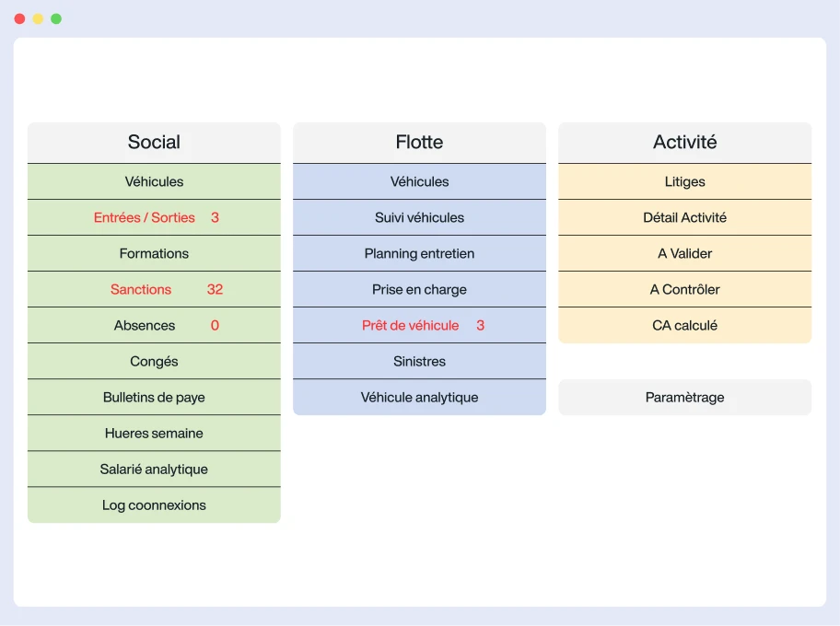Close the window with red button
Screen dimensions: 840x626
coord(19,18)
